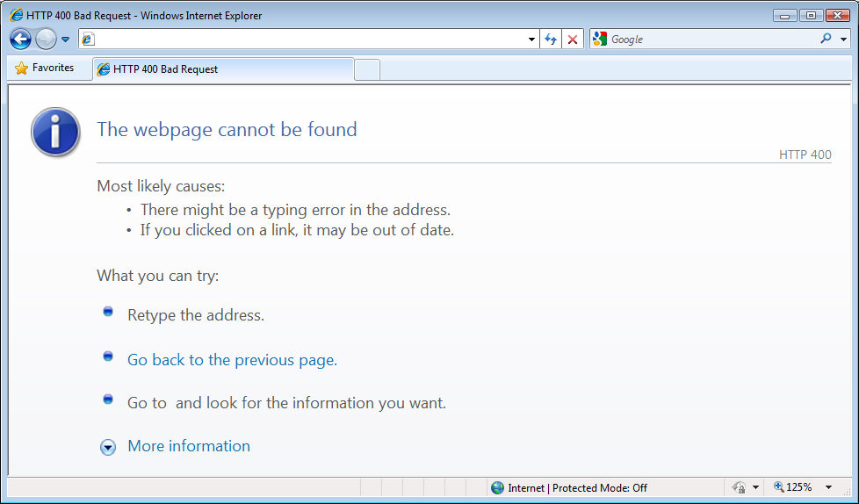Click the magnifier search icon

pyautogui.click(x=827, y=39)
